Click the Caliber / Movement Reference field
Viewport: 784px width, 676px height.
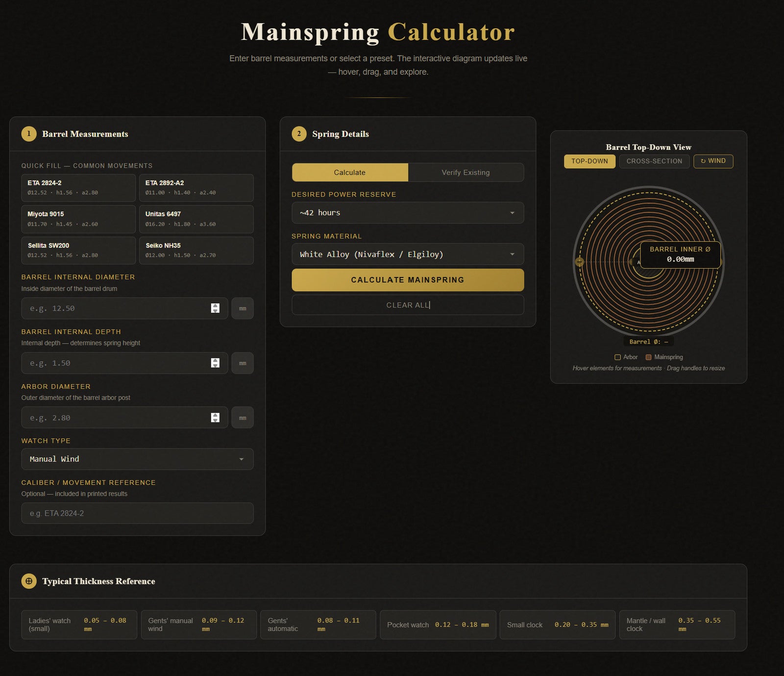pyautogui.click(x=137, y=513)
